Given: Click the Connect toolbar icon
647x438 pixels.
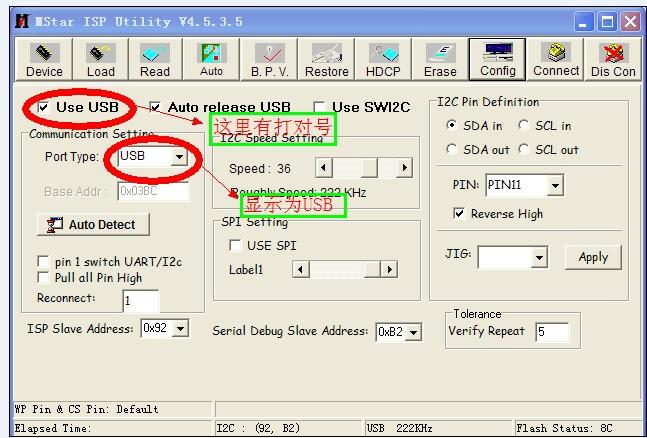Looking at the screenshot, I should click(555, 59).
